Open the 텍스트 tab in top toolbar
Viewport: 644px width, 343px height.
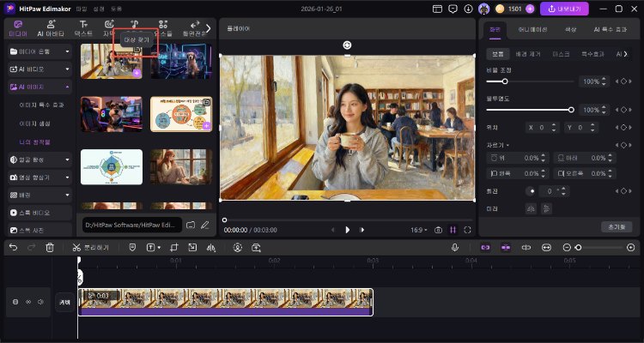point(84,28)
